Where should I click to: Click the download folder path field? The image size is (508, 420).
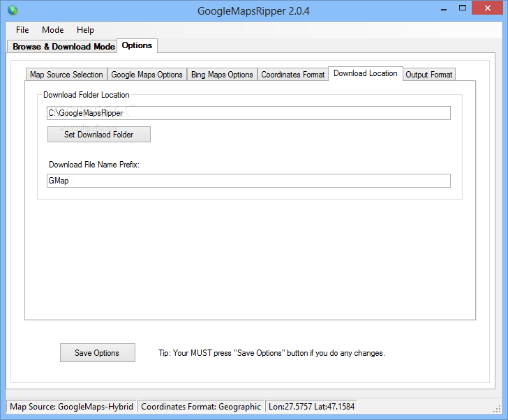coord(248,113)
